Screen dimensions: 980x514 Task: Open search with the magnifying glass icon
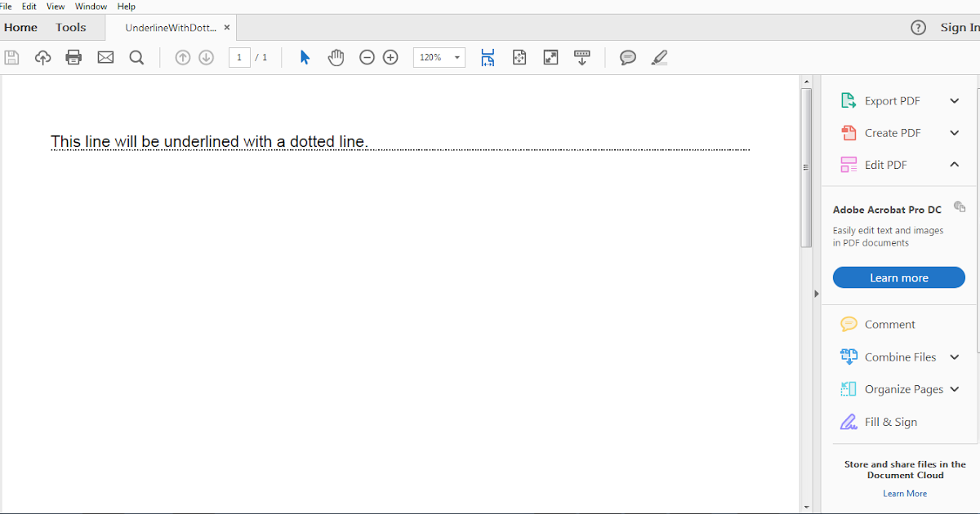[x=136, y=57]
